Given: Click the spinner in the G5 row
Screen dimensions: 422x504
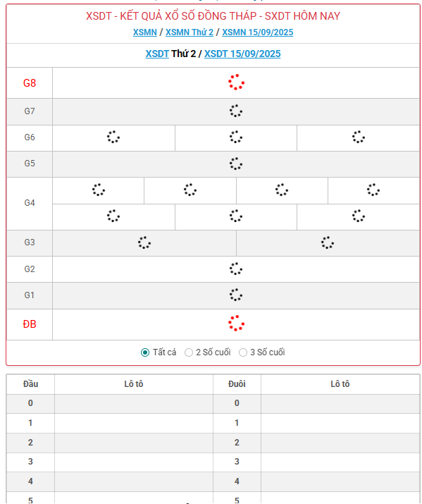Looking at the screenshot, I should pos(236,164).
